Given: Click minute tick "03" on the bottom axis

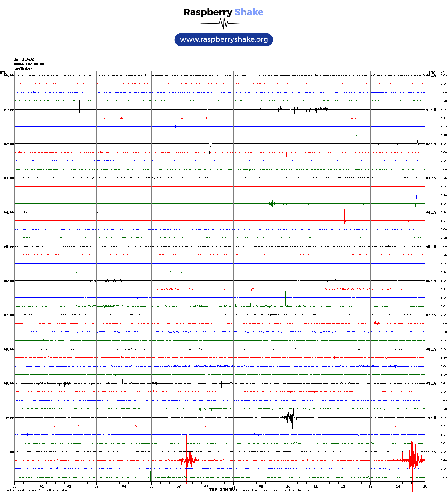Looking at the screenshot, I should tap(96, 487).
